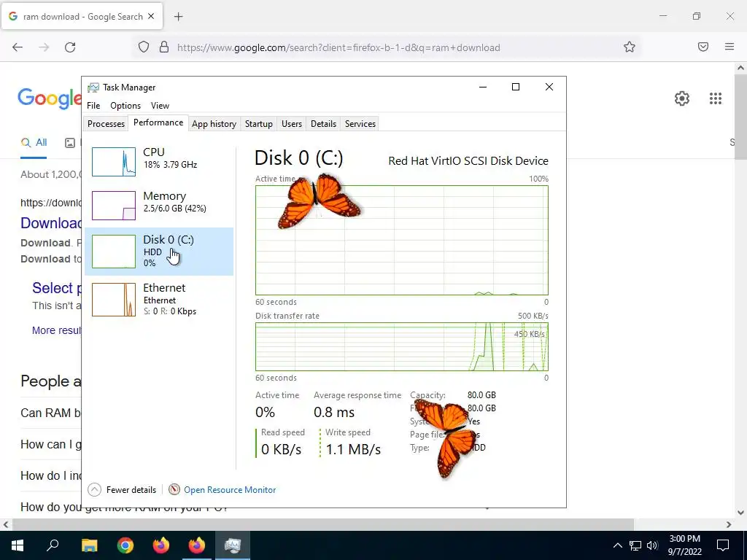Click the Task Manager taskbar icon
The width and height of the screenshot is (747, 560).
click(x=233, y=545)
